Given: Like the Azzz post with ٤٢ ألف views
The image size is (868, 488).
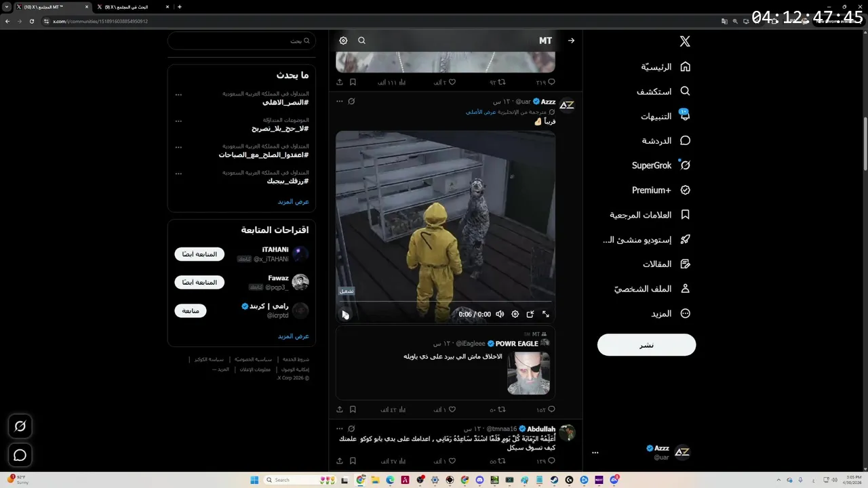Looking at the screenshot, I should (452, 410).
